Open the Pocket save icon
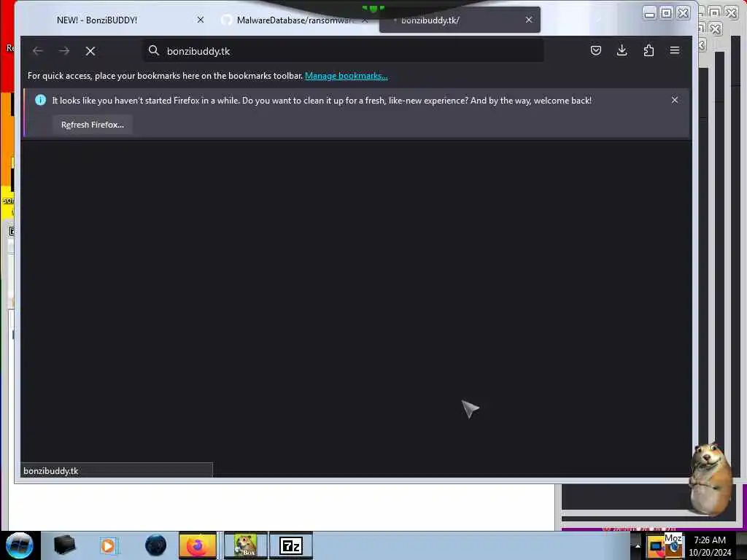The height and width of the screenshot is (560, 747). 595,50
